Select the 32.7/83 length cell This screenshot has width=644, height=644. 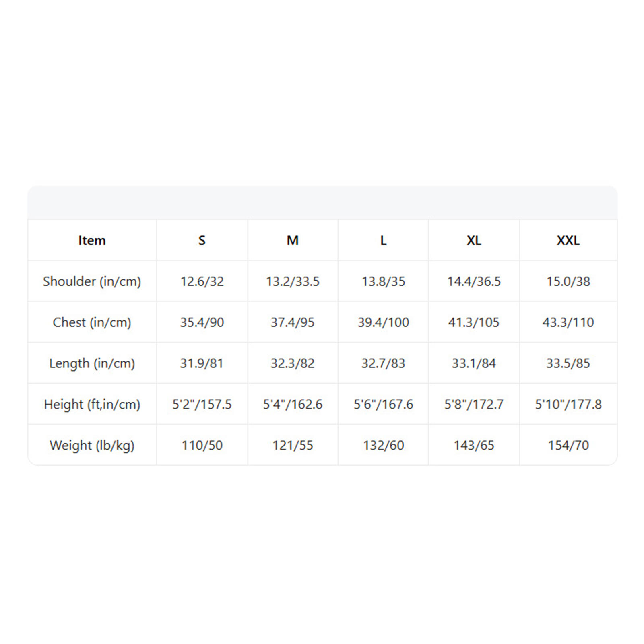click(x=383, y=363)
